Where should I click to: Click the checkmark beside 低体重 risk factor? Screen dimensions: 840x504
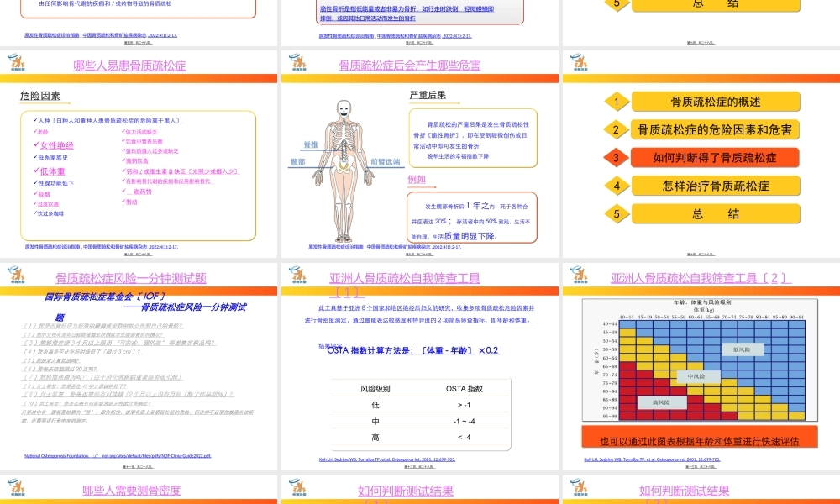(36, 170)
